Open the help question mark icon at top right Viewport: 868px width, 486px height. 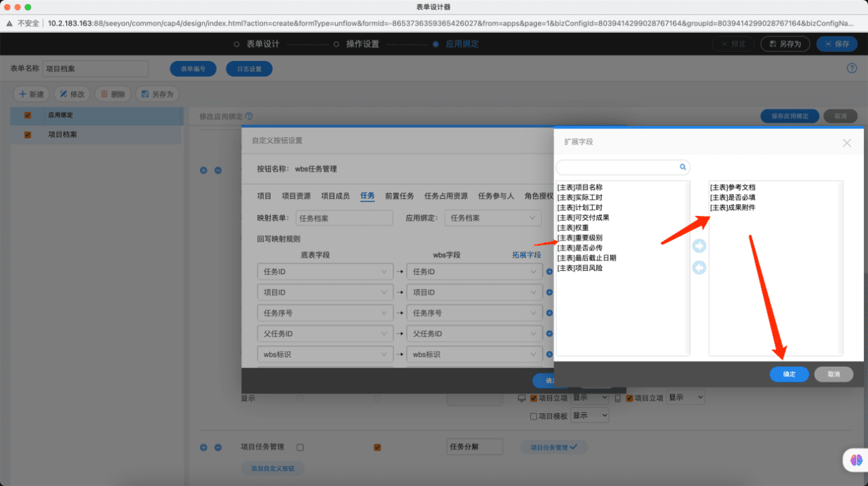tap(852, 69)
